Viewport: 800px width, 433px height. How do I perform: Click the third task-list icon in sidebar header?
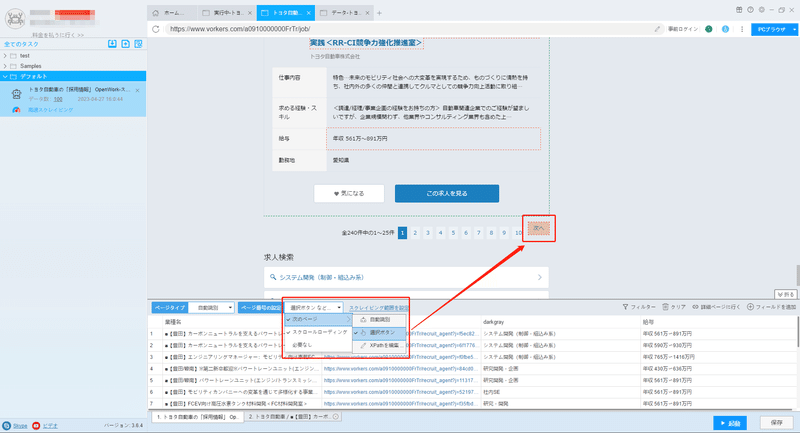tap(138, 44)
